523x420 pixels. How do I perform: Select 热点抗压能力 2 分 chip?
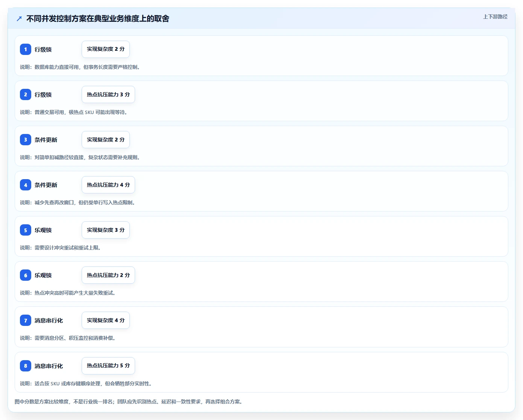[x=108, y=275]
